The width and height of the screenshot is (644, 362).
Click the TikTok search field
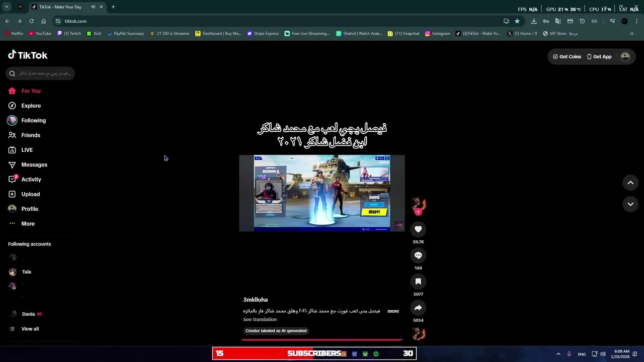point(40,73)
